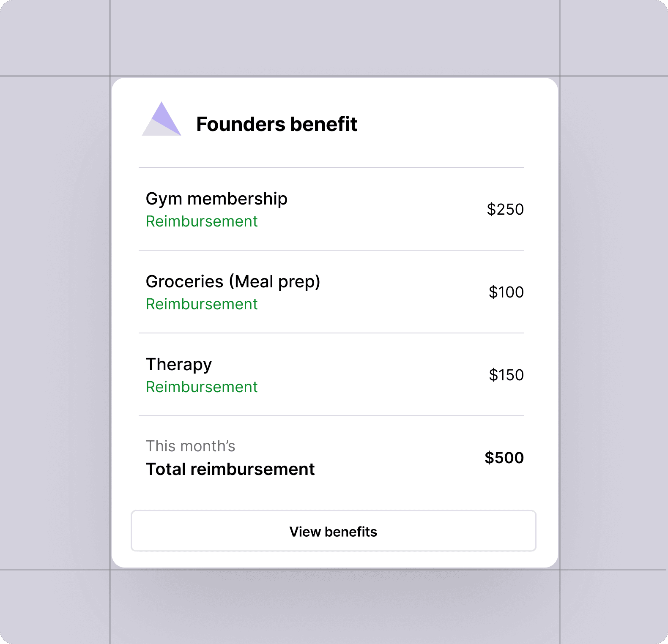This screenshot has height=644, width=668.
Task: Click the $500 total amount
Action: [x=504, y=458]
